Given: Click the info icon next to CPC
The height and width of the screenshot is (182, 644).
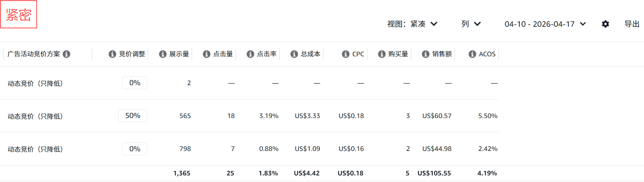Looking at the screenshot, I should [346, 54].
